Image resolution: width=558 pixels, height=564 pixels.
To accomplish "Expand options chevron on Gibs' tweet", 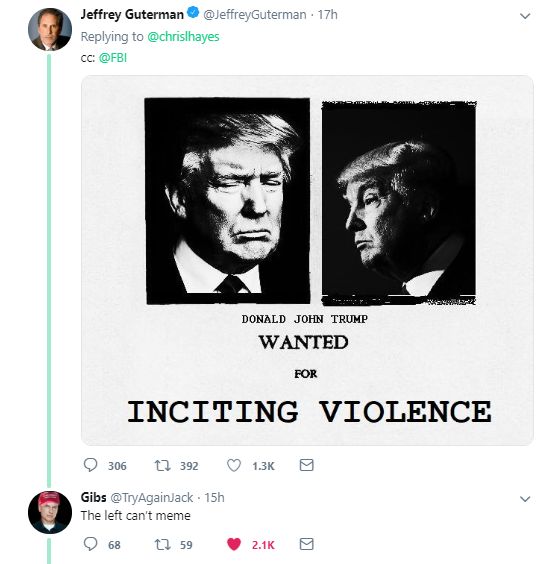I will [525, 499].
